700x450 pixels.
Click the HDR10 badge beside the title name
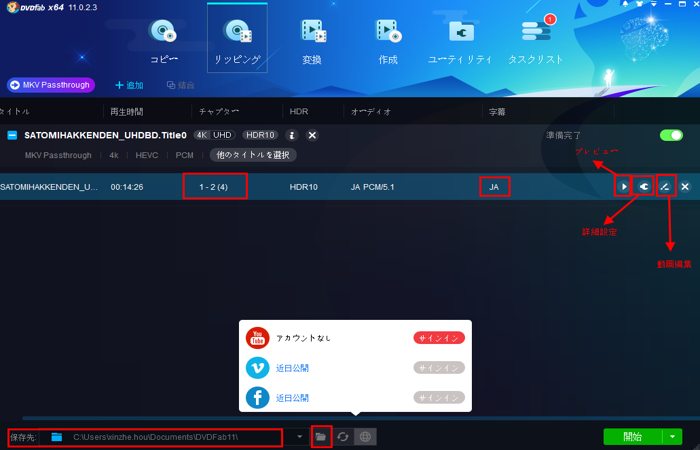coord(260,135)
